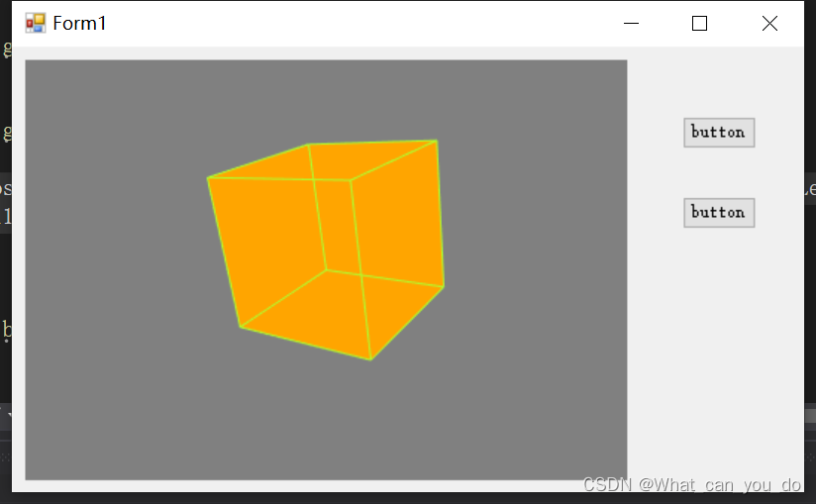Maximize the Form1 window
This screenshot has height=504, width=816.
tap(699, 24)
